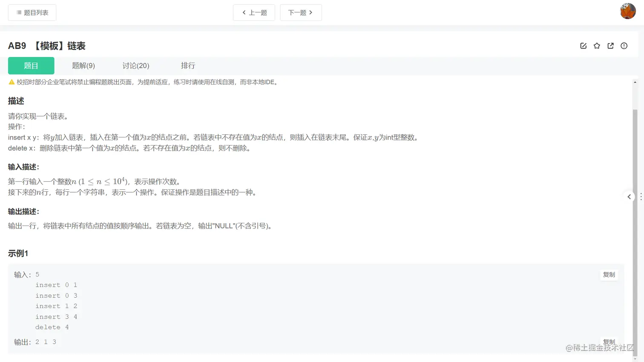
Task: Click the 输入描述 heading
Action: [23, 167]
